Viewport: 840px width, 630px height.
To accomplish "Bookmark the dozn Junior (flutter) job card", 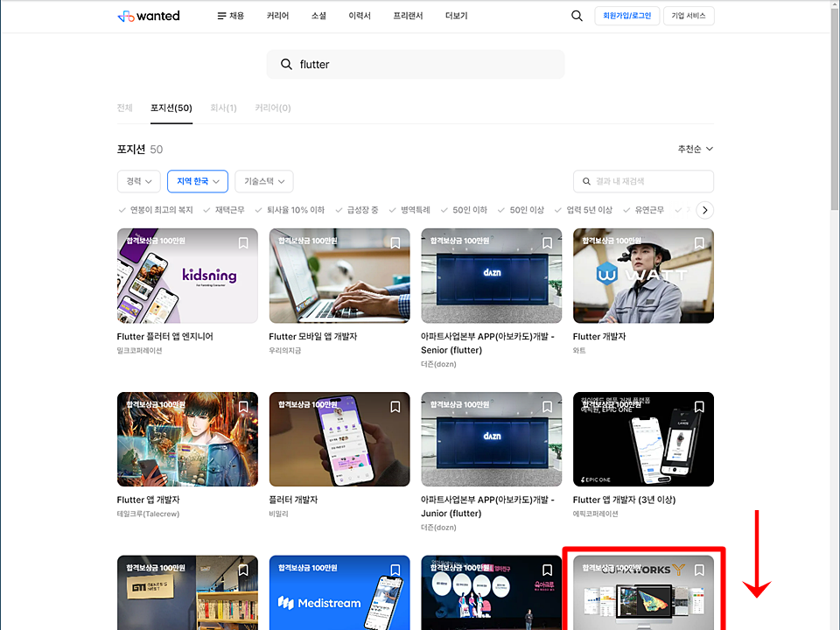I will pyautogui.click(x=547, y=407).
